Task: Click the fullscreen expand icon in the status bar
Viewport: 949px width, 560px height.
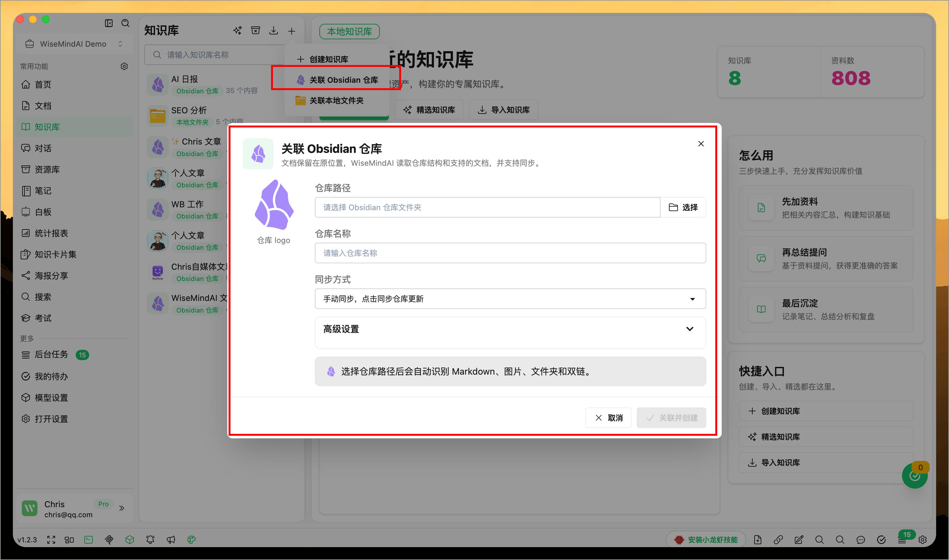Action: pyautogui.click(x=51, y=540)
